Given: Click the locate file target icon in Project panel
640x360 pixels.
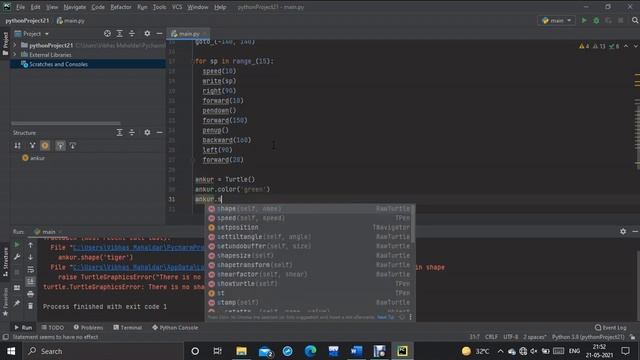Looking at the screenshot, I should pos(107,33).
